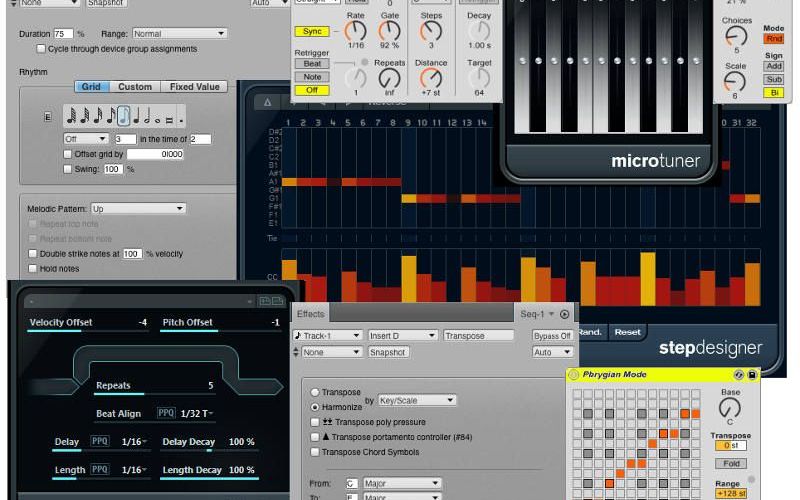Toggle the Phrygian Mode device power button
Viewport: 800px width, 500px height.
point(573,375)
